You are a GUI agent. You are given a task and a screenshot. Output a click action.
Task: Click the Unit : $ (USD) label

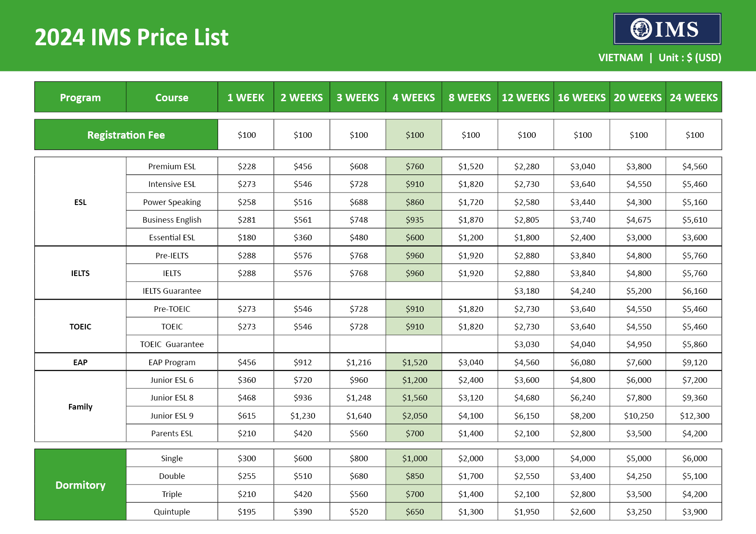[x=690, y=58]
